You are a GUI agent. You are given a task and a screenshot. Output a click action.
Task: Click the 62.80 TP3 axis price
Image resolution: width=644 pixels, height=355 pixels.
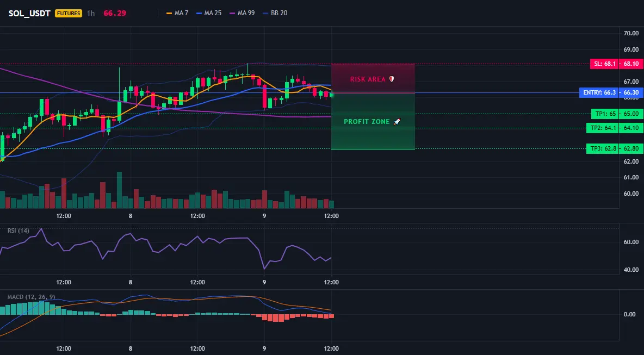(x=631, y=148)
